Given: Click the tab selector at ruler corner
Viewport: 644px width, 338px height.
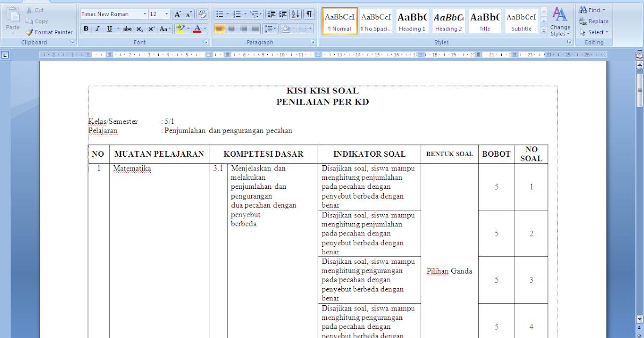Looking at the screenshot, I should click(5, 54).
